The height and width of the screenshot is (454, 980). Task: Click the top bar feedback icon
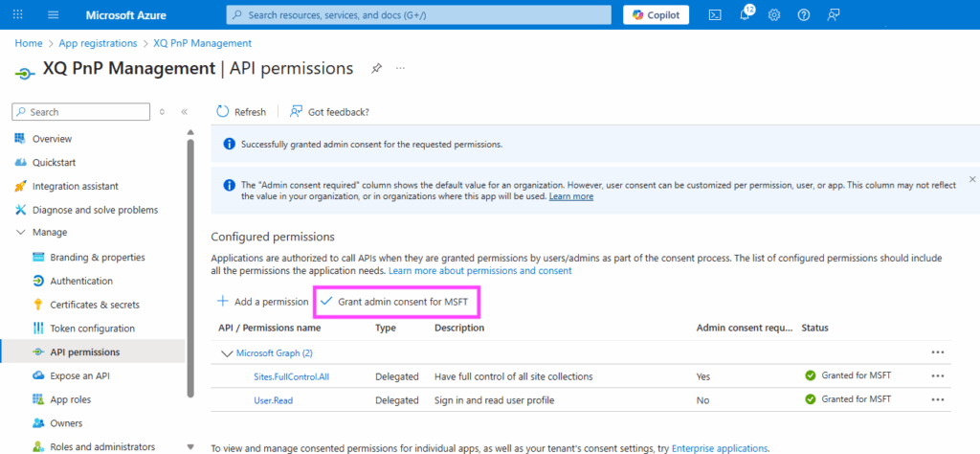pyautogui.click(x=834, y=14)
